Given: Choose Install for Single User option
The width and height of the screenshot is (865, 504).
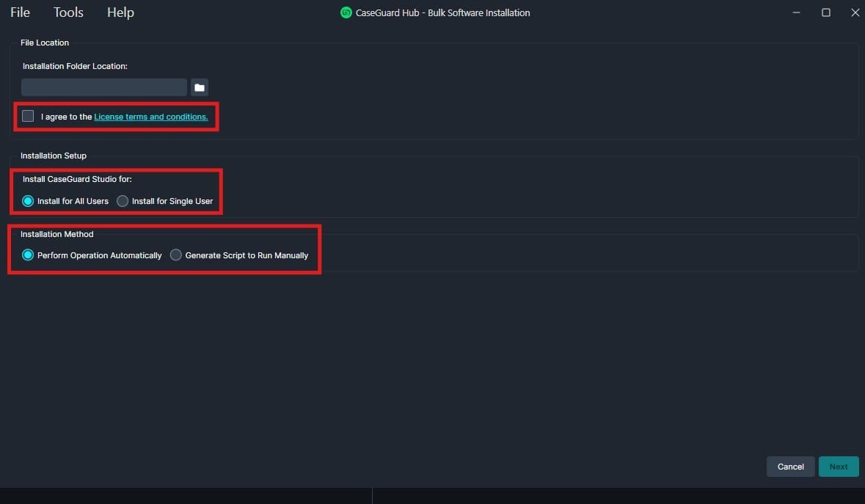Looking at the screenshot, I should tap(123, 201).
